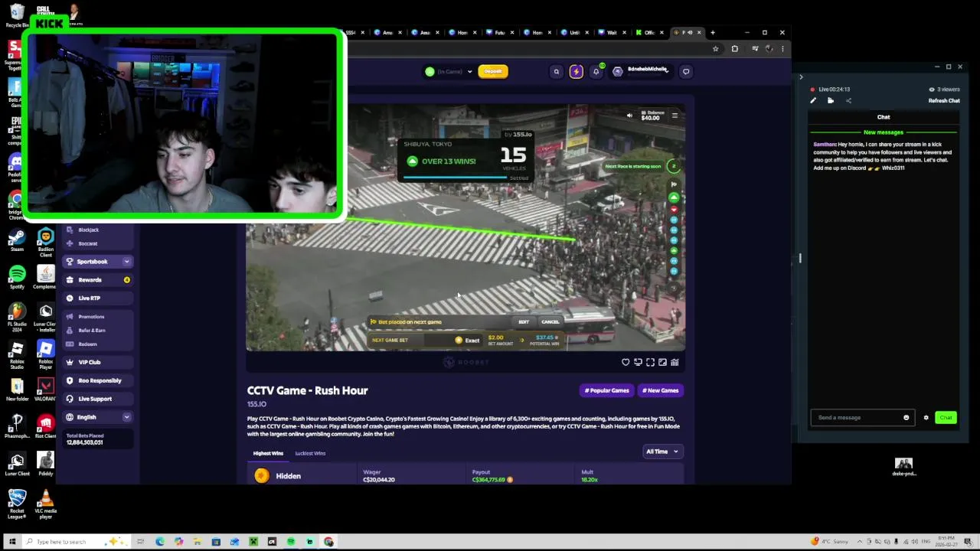Select the Highest Wins tab
Screen dimensions: 980x551
268,453
